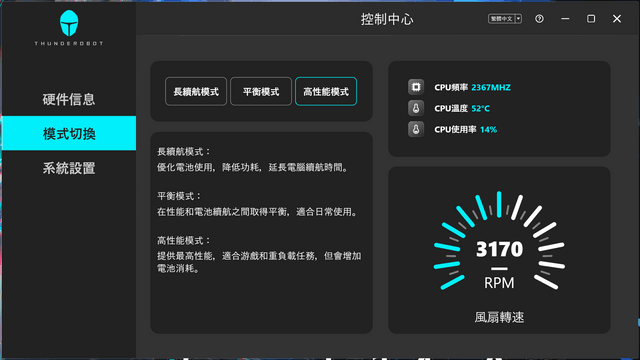The width and height of the screenshot is (640, 360).
Task: Click the CPU頻率 chip icon
Action: (x=416, y=87)
